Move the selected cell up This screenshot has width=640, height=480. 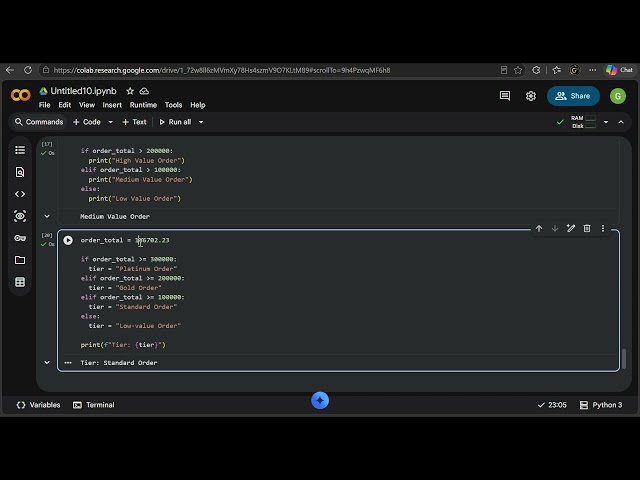539,229
